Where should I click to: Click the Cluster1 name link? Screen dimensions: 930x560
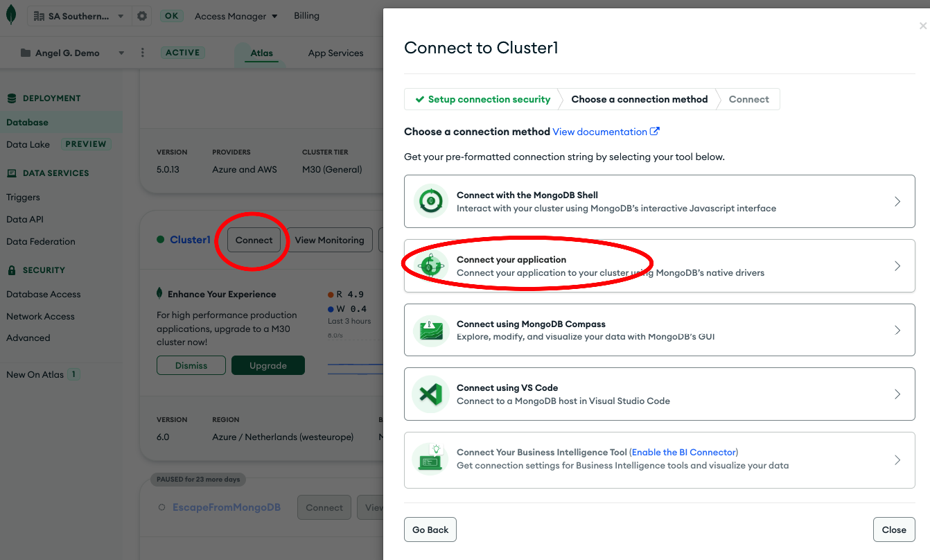click(x=190, y=240)
